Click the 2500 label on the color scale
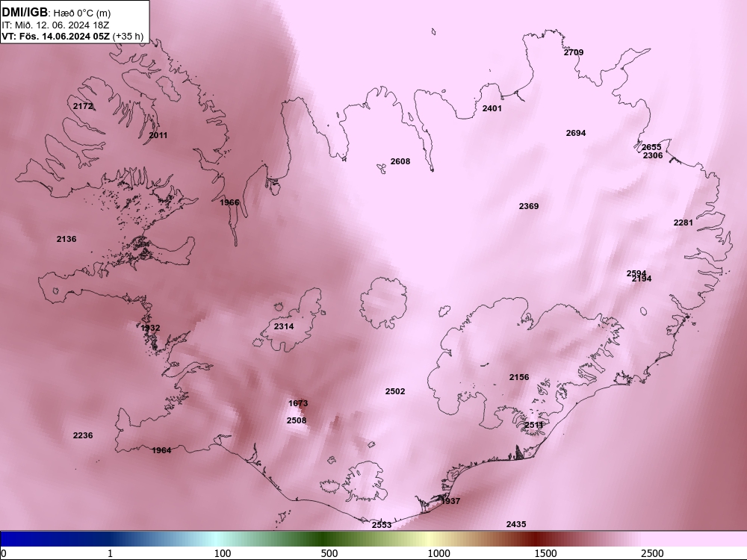 pyautogui.click(x=652, y=553)
